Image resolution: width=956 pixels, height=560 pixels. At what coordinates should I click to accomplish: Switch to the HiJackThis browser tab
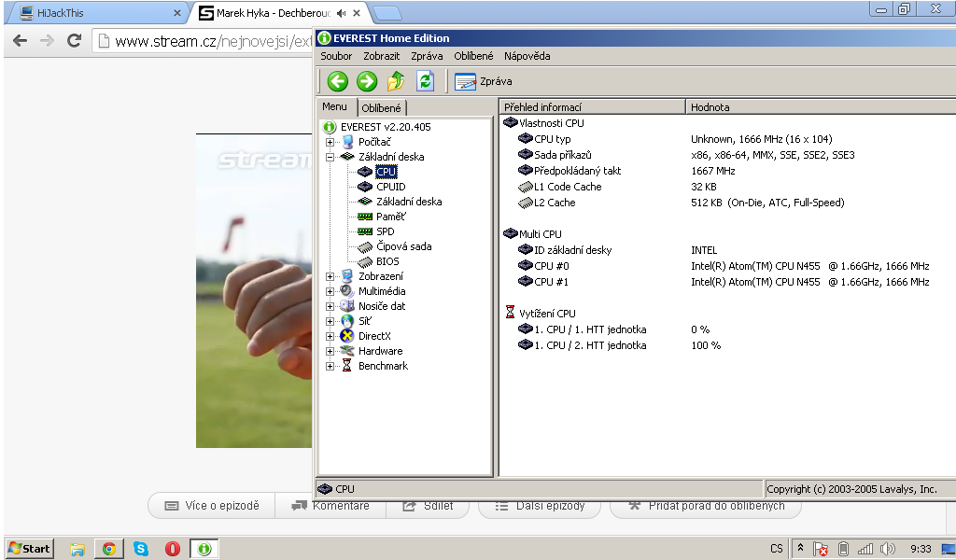click(97, 13)
